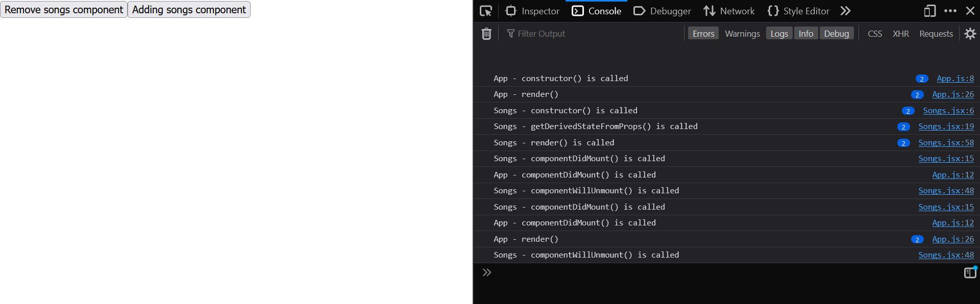Toggle the Errors filter
Screen dimensions: 980x304
(x=703, y=34)
